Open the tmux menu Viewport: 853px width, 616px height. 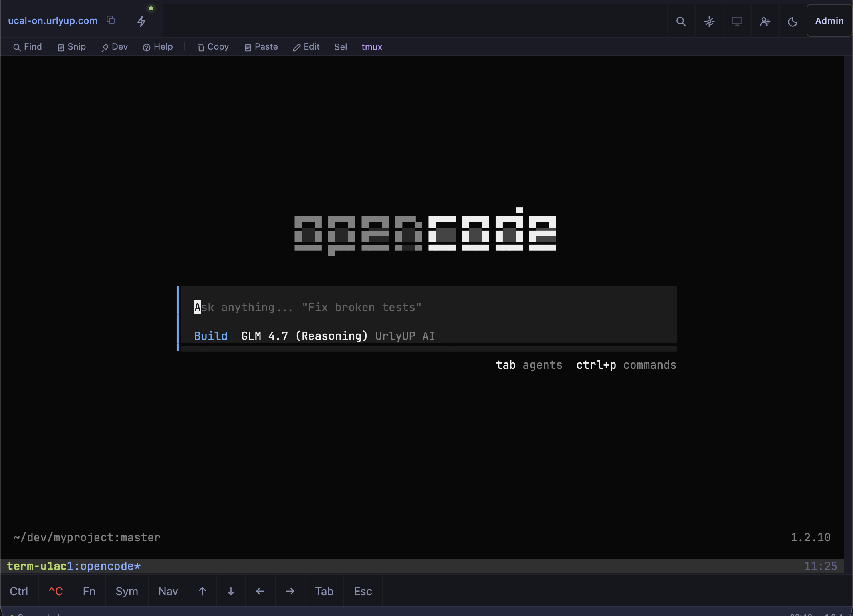[x=371, y=47]
